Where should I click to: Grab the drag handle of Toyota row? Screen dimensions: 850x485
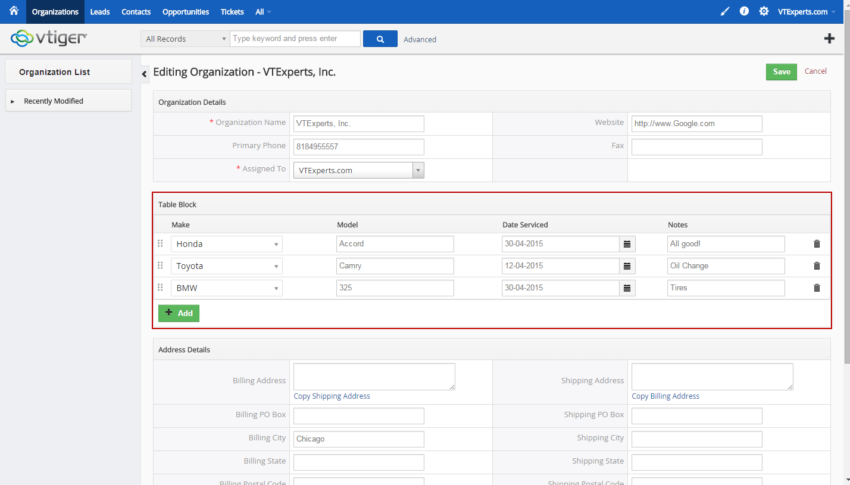click(160, 266)
